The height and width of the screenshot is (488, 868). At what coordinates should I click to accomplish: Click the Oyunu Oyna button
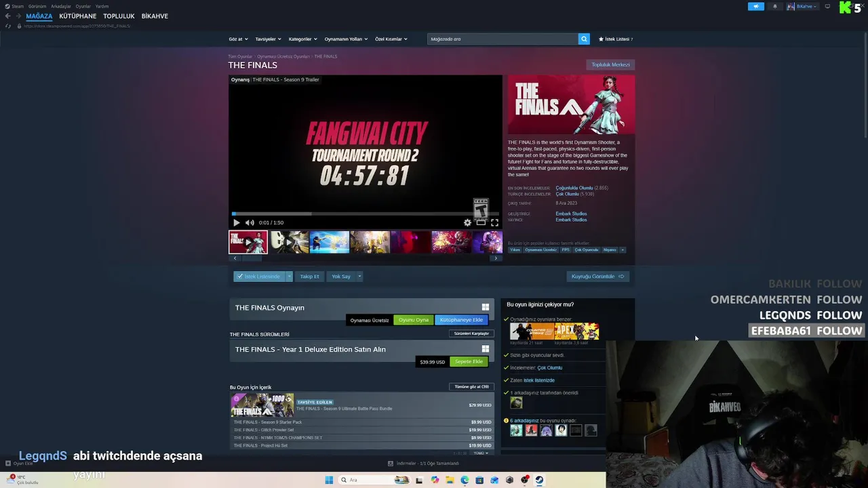[414, 320]
